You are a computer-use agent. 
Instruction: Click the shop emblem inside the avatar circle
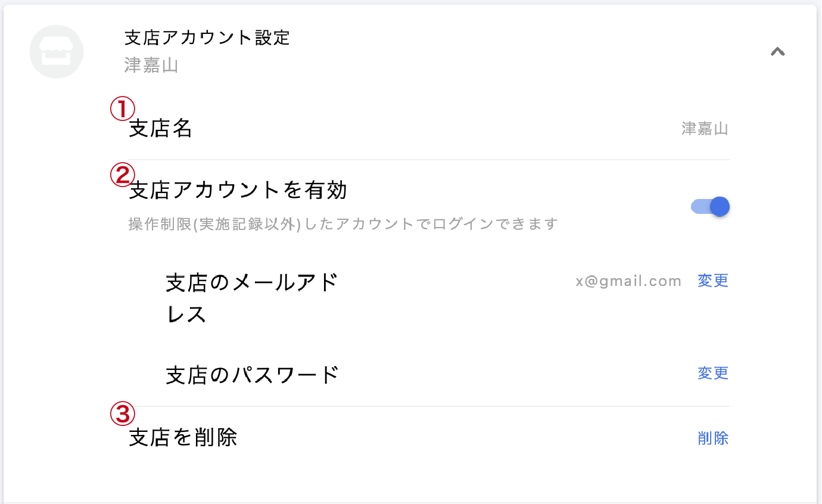click(57, 52)
